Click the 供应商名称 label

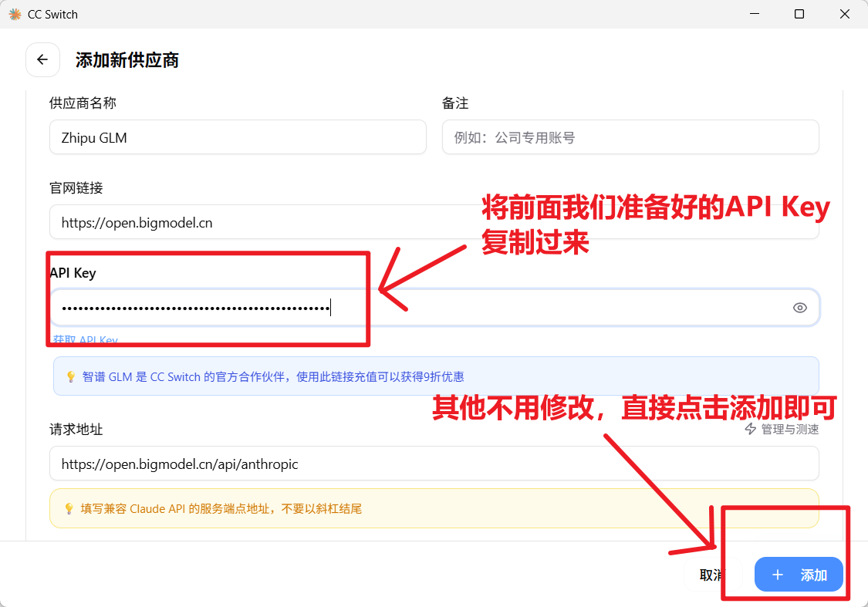[x=83, y=103]
